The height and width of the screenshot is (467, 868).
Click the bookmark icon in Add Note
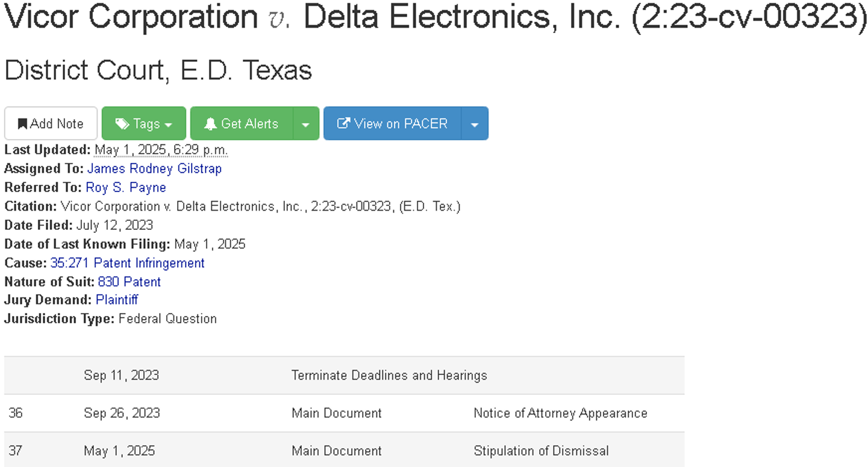point(22,124)
